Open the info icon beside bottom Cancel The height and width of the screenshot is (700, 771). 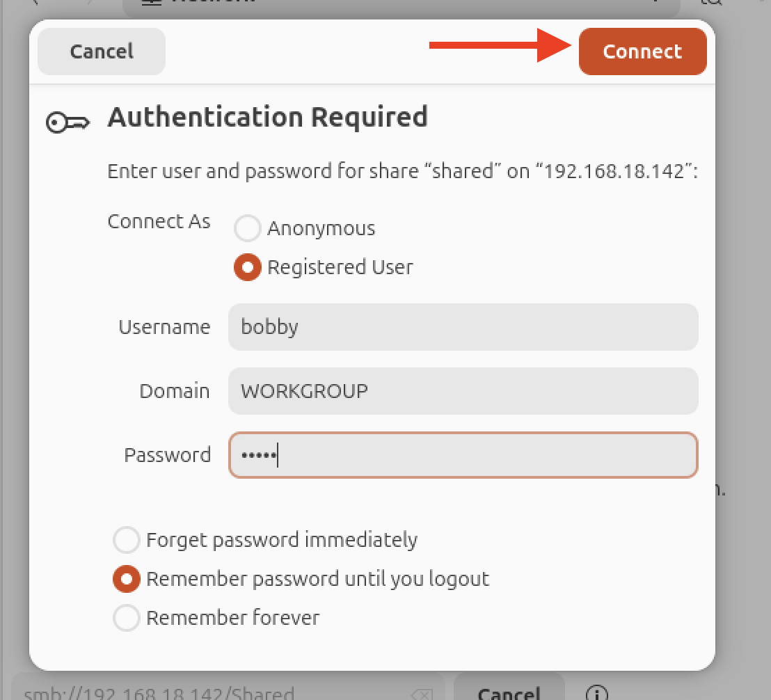(596, 694)
